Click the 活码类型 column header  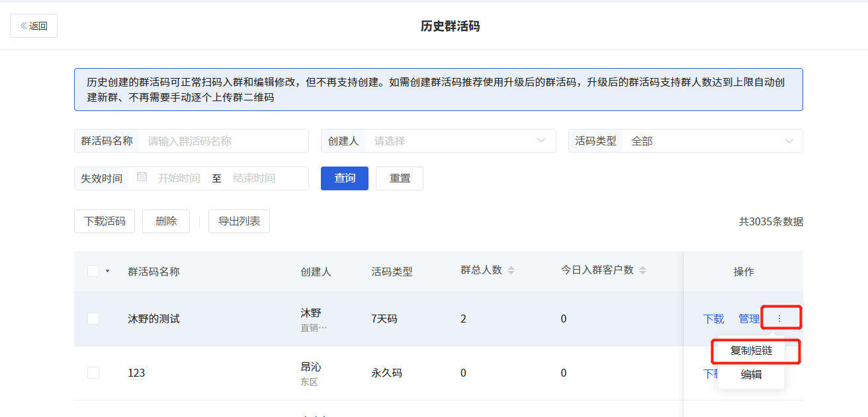(392, 271)
